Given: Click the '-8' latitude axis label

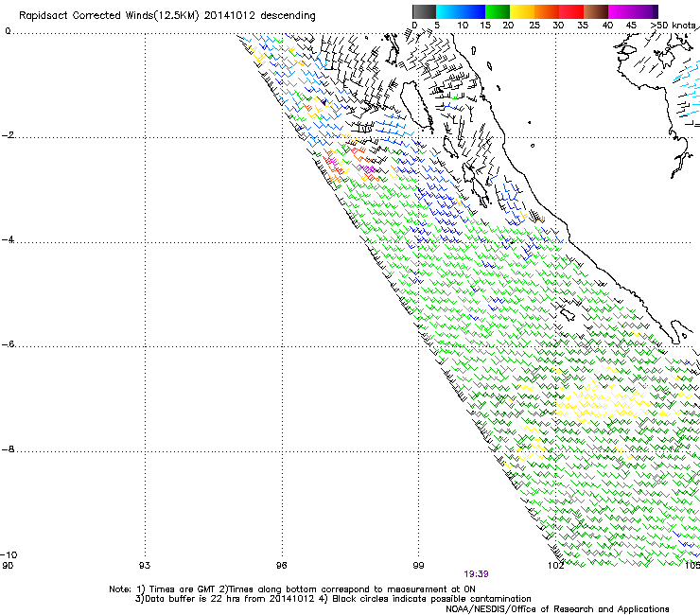Looking at the screenshot, I should point(8,449).
